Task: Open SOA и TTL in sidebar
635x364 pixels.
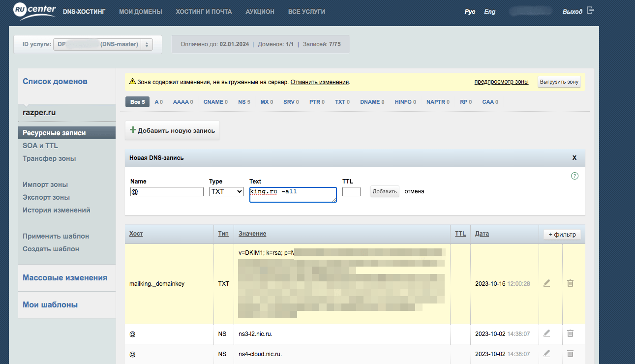Action: 40,146
